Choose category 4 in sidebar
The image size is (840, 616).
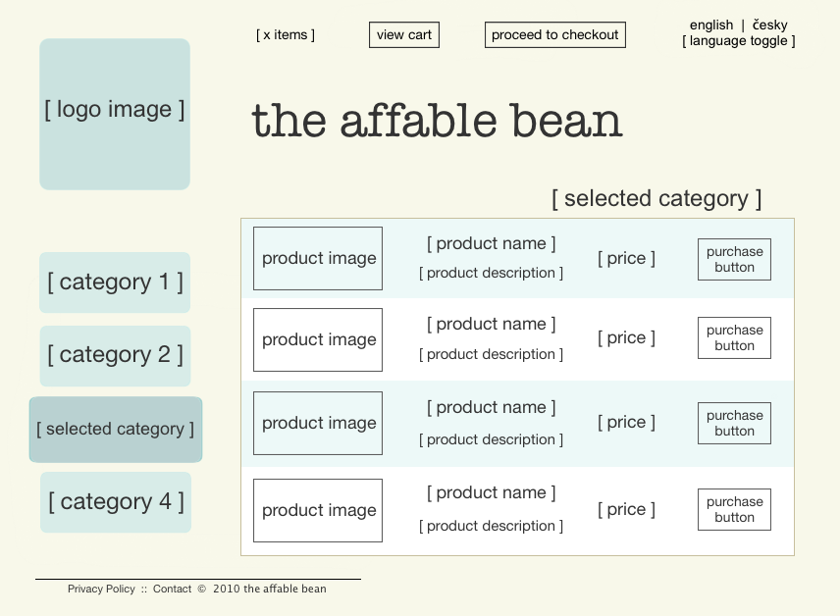(x=116, y=502)
